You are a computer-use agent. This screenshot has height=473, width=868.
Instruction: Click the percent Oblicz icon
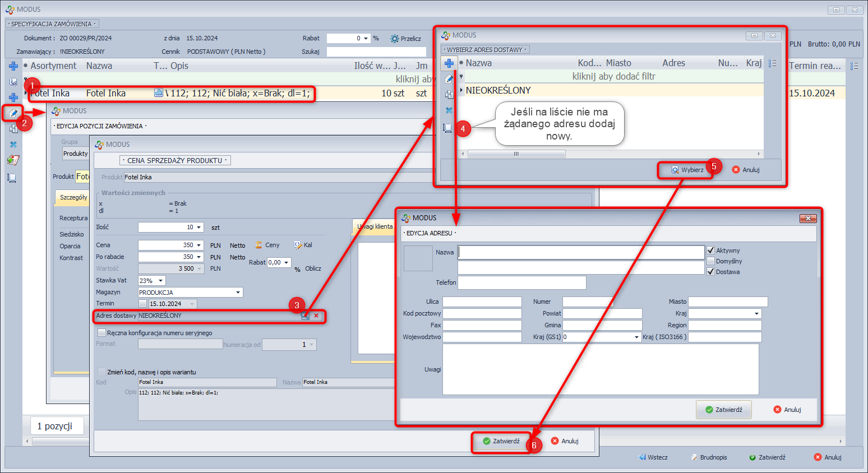point(298,269)
